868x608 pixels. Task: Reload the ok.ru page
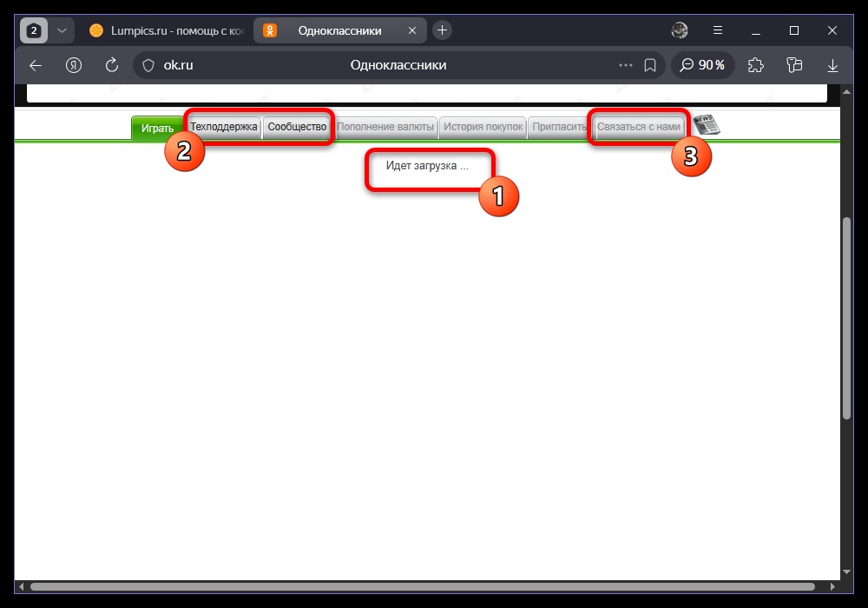coord(112,65)
